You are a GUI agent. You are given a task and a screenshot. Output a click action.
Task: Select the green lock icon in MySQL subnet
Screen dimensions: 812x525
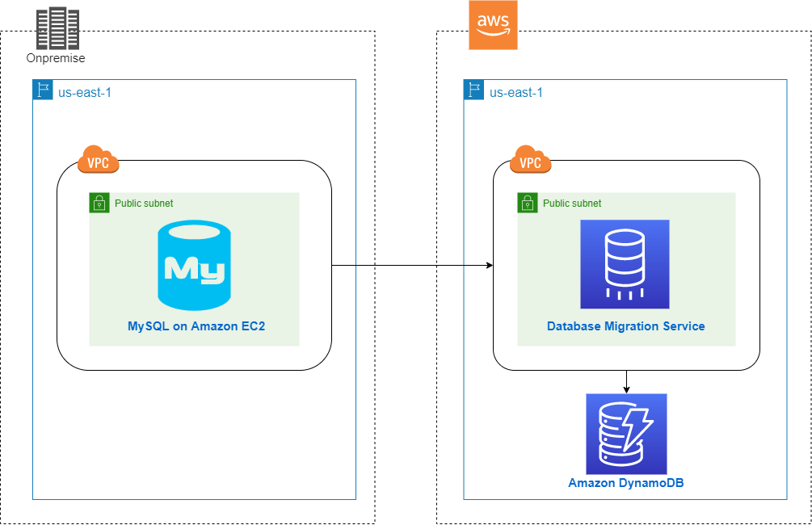(x=99, y=203)
